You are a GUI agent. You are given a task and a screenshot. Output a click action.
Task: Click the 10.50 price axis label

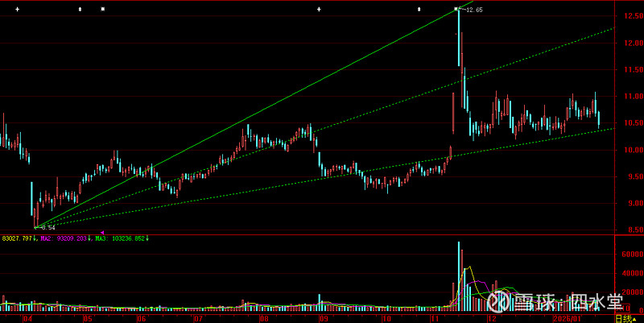[x=633, y=123]
